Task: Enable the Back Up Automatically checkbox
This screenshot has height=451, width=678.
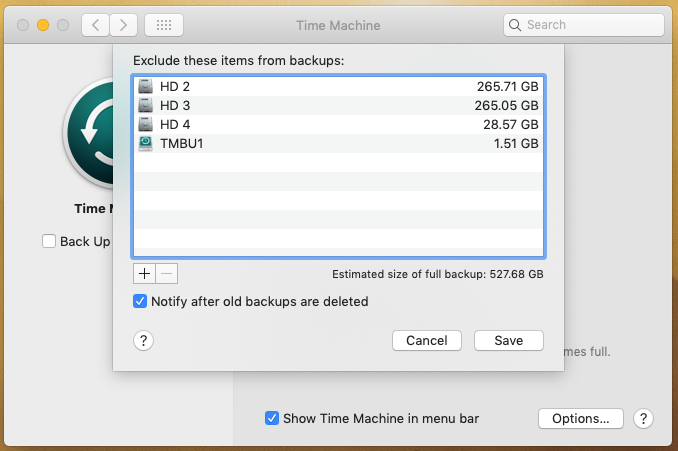Action: tap(49, 241)
